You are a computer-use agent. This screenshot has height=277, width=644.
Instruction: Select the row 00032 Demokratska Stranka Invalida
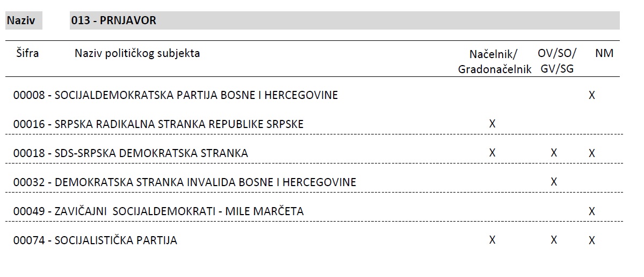[x=314, y=182]
